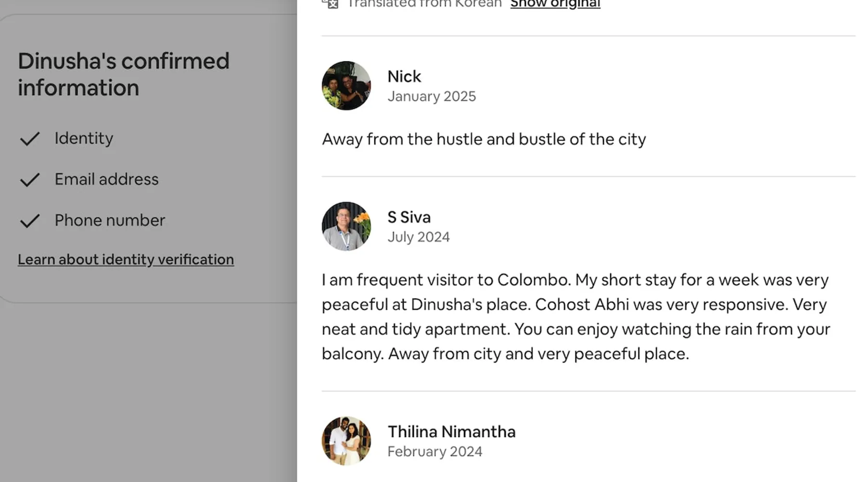This screenshot has width=868, height=482.
Task: Open S Siva's profile photo
Action: 346,227
